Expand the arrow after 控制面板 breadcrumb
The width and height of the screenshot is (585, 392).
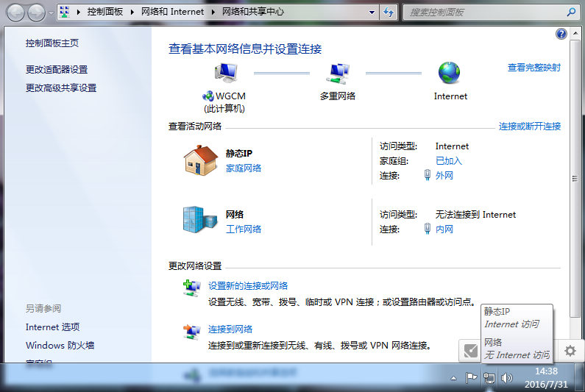point(132,12)
